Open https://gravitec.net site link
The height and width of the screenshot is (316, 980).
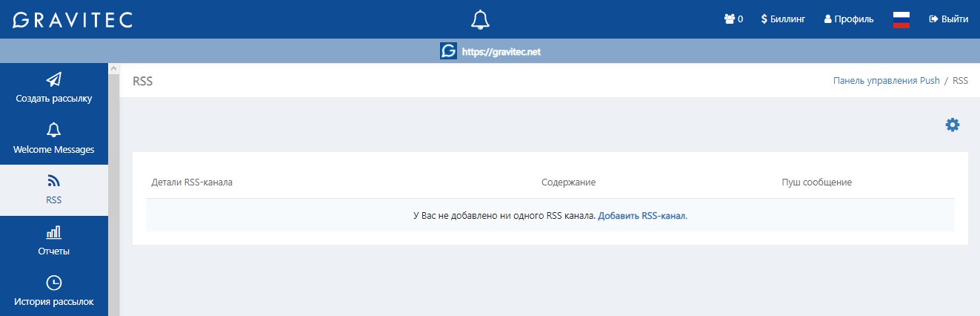[x=503, y=52]
